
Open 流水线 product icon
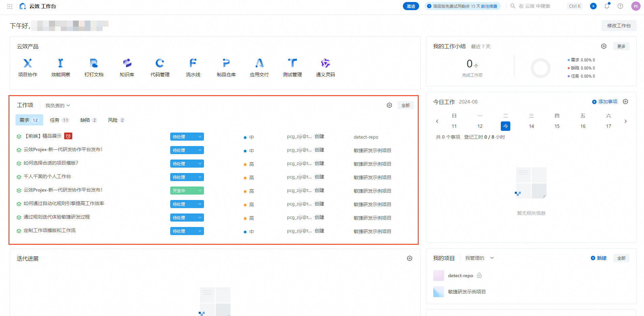(x=193, y=63)
